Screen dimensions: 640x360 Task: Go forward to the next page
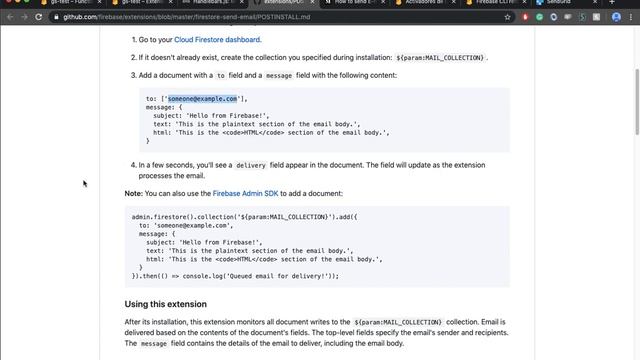pyautogui.click(x=24, y=17)
